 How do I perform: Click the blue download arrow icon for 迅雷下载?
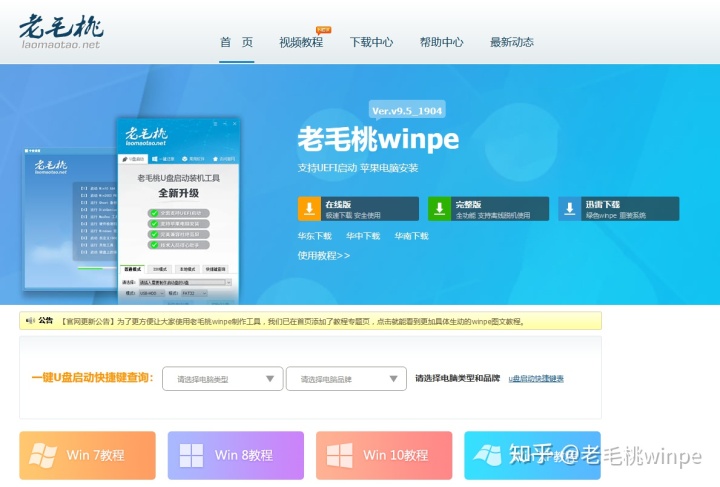570,209
